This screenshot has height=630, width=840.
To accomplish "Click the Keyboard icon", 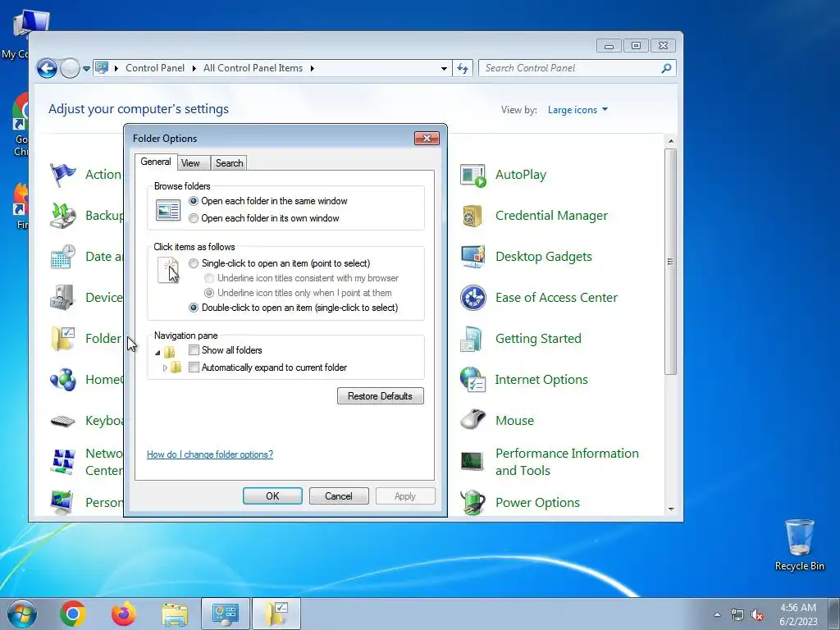I will [63, 421].
